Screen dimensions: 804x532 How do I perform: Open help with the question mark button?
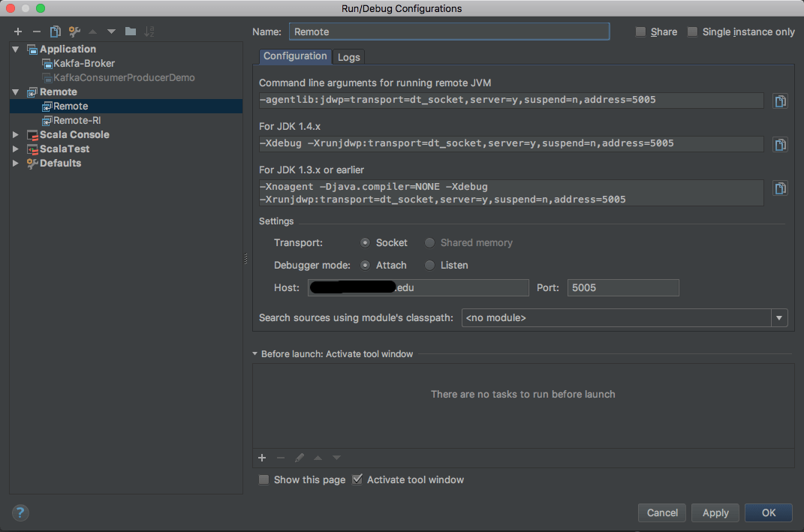point(20,512)
